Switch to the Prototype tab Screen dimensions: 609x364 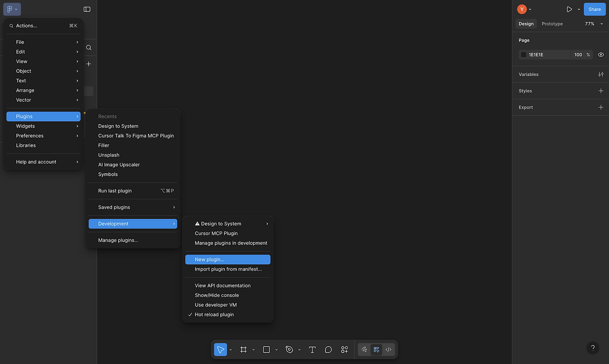point(552,24)
